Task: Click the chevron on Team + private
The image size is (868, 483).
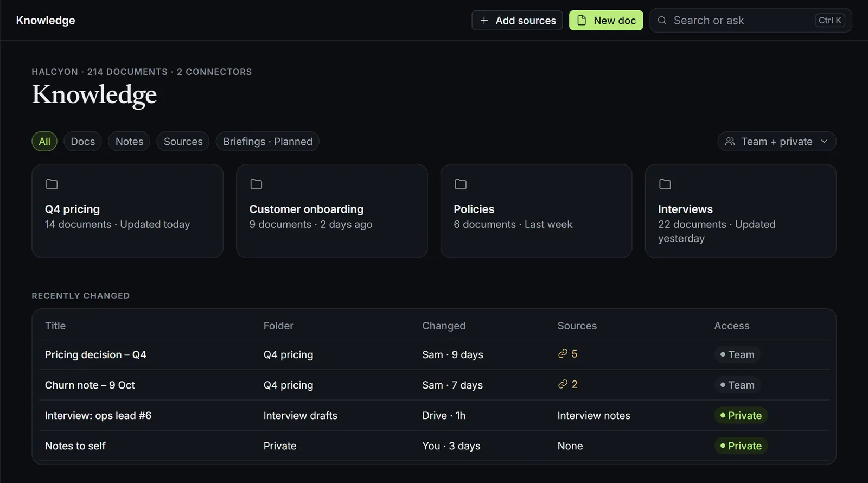Action: click(825, 142)
